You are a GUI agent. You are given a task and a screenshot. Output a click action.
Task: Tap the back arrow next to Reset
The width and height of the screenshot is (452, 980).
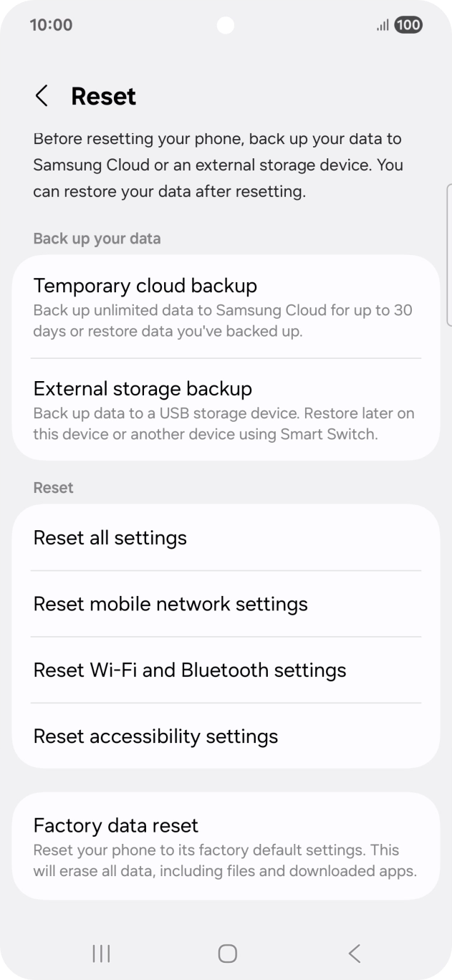coord(42,95)
